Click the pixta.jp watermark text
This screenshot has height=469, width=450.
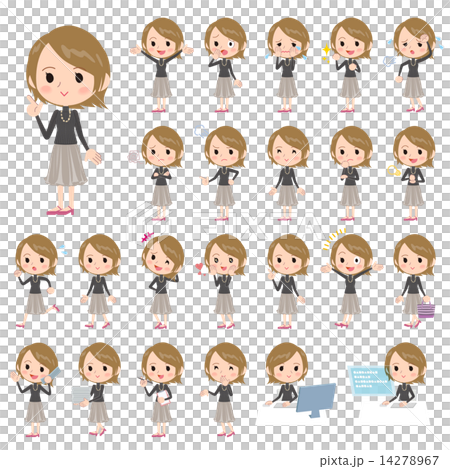pos(341,461)
